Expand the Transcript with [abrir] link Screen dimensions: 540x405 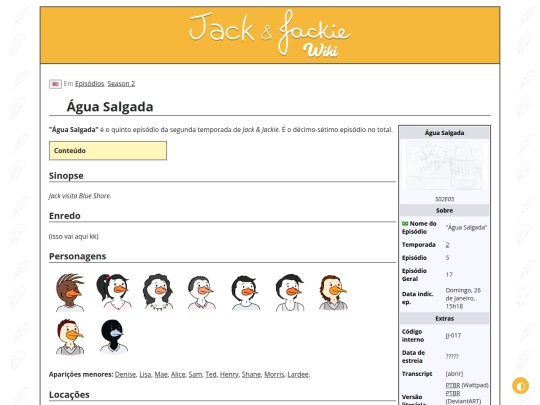(x=454, y=374)
